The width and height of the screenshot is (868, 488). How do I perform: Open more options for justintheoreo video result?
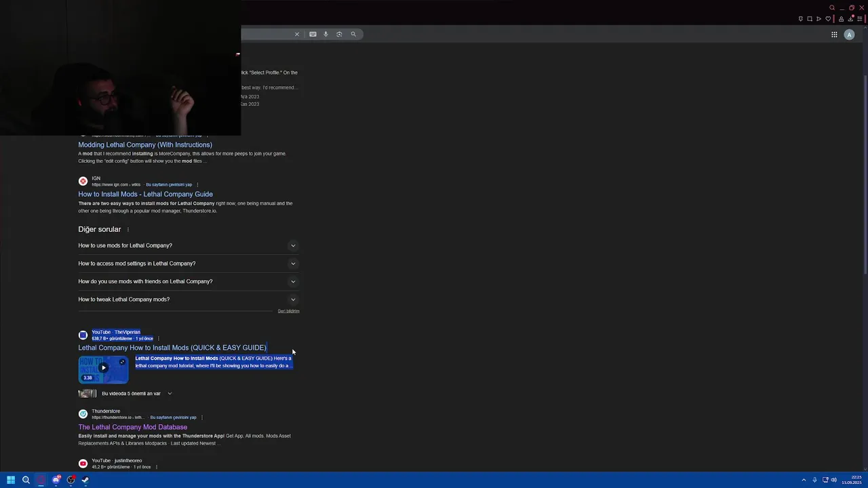coord(156,467)
